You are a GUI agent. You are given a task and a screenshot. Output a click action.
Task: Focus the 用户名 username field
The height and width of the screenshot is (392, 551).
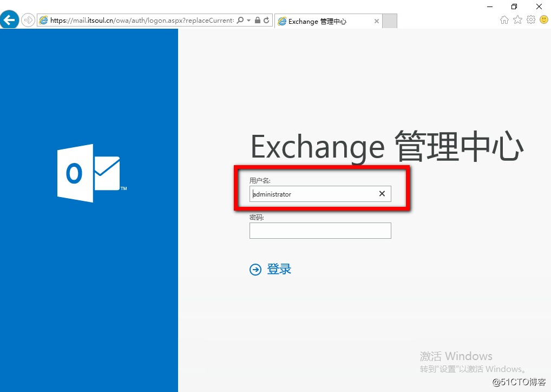point(320,194)
